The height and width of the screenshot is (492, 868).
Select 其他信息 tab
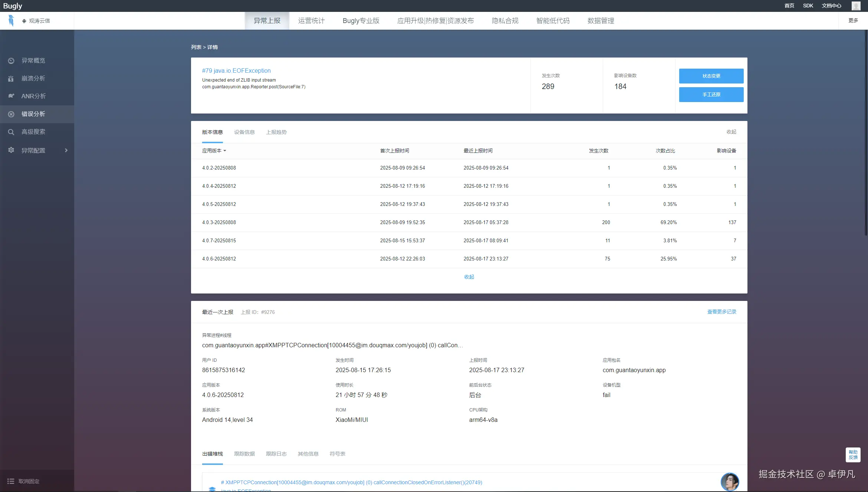[x=308, y=454]
